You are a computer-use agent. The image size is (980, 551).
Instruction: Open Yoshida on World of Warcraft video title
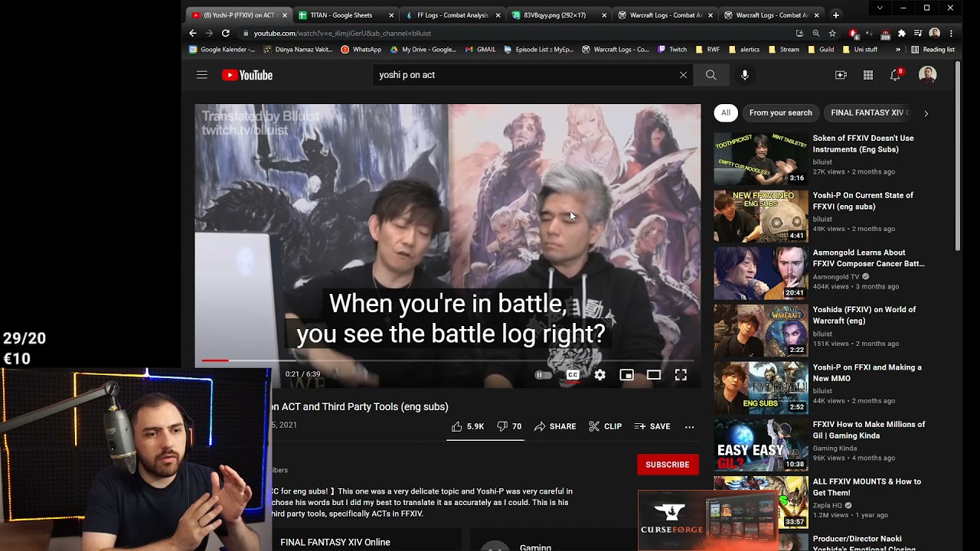(864, 315)
